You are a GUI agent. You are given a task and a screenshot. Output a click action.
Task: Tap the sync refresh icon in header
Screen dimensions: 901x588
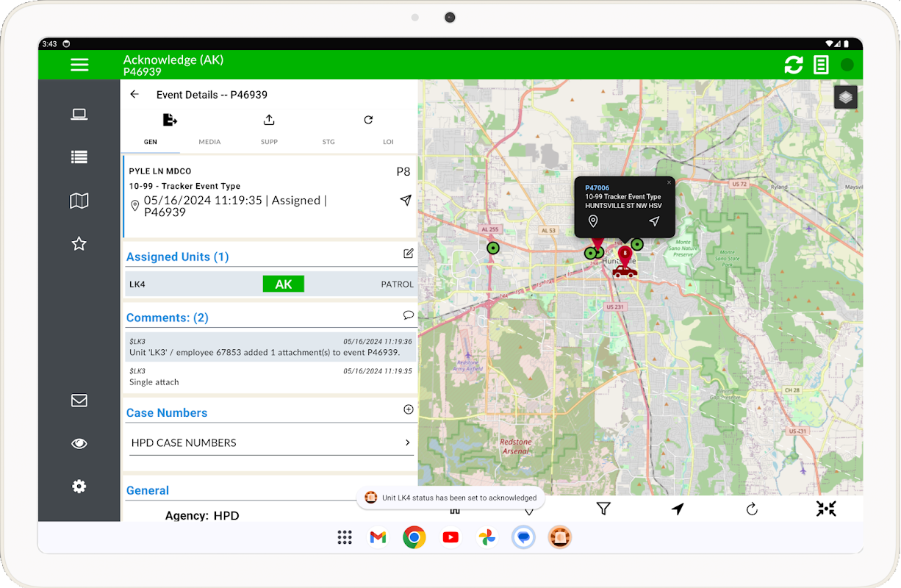794,65
